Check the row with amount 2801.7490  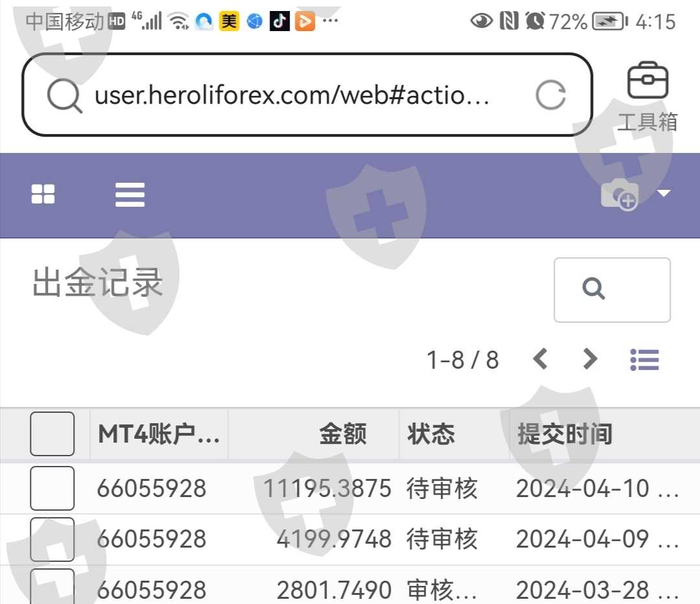52,587
